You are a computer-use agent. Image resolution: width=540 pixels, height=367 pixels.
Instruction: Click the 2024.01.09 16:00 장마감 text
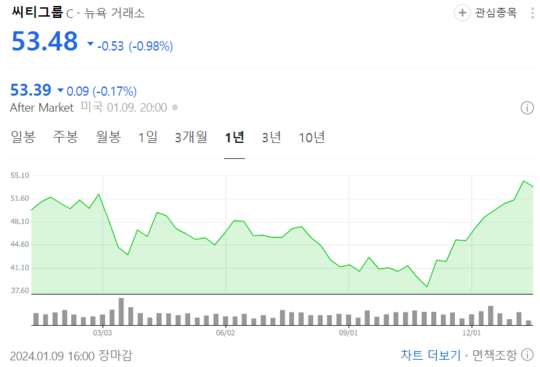coord(71,356)
